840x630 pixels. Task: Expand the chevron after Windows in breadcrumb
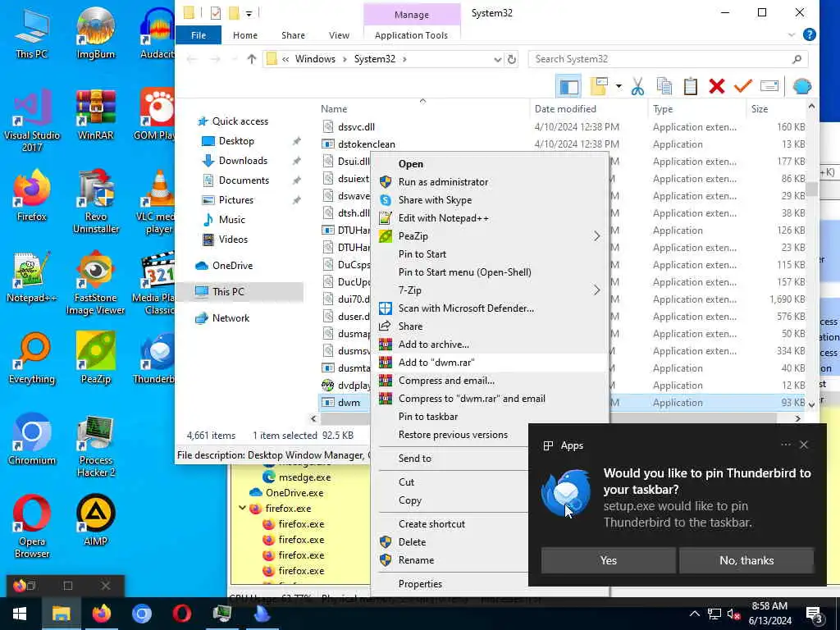(345, 59)
